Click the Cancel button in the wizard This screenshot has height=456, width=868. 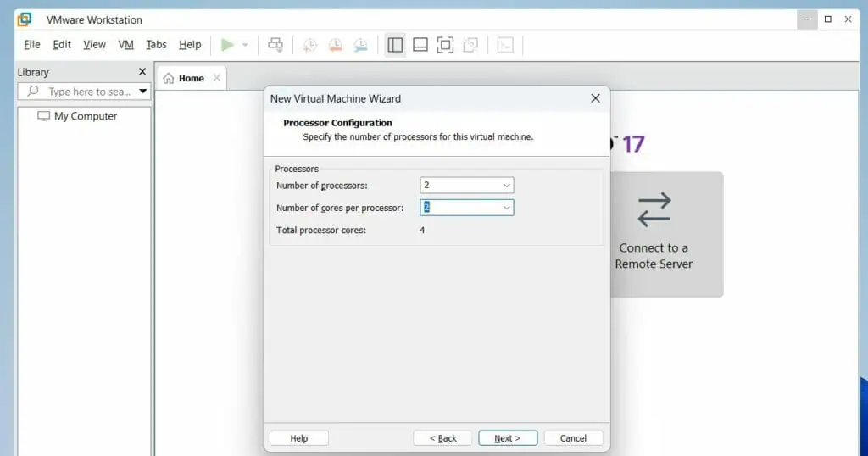[x=573, y=437]
